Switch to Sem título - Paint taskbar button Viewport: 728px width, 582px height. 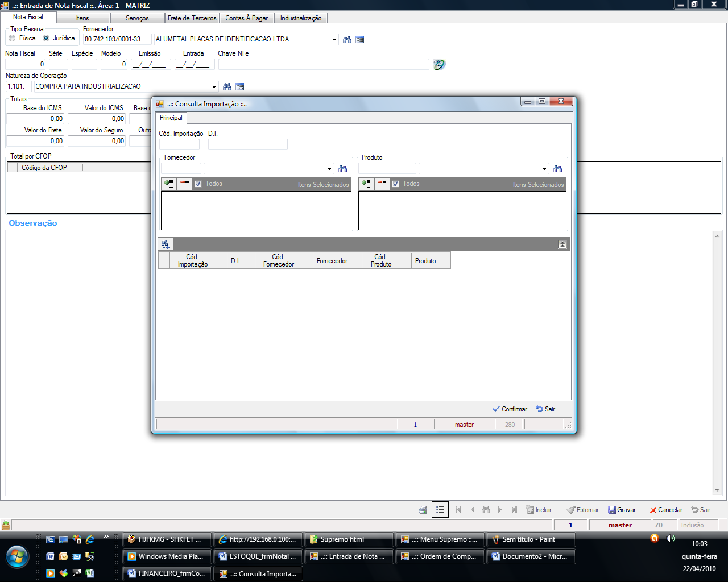pyautogui.click(x=531, y=539)
